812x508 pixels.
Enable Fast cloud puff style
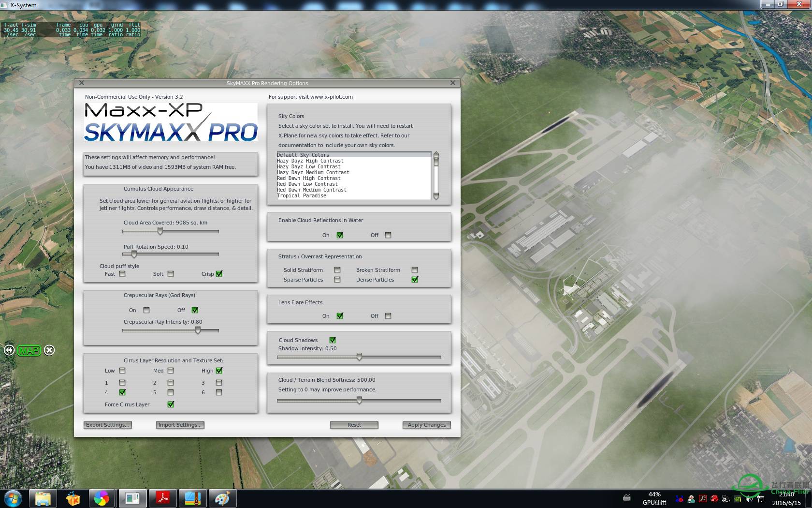tap(122, 274)
